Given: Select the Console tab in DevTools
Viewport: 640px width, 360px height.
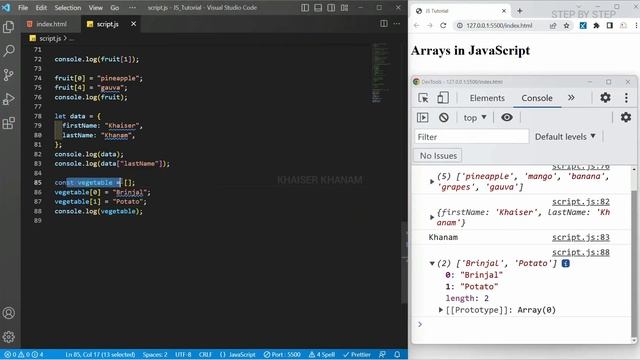Looking at the screenshot, I should (x=537, y=98).
